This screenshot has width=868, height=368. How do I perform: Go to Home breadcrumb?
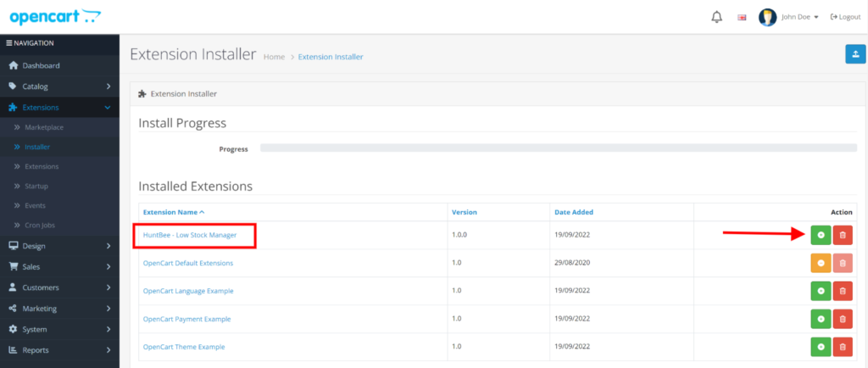coord(274,57)
